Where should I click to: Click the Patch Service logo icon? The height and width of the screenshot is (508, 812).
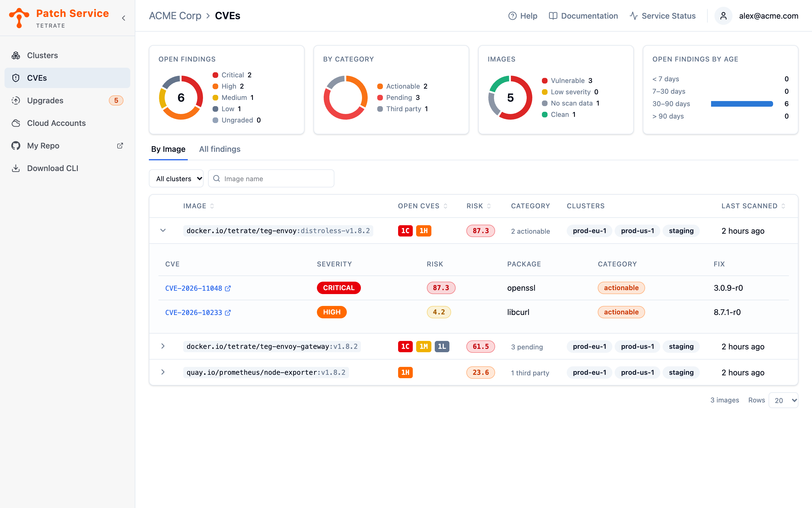19,17
